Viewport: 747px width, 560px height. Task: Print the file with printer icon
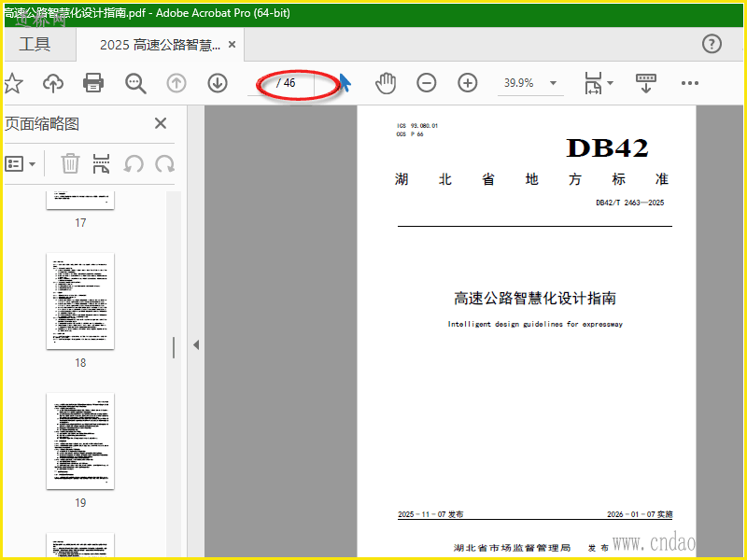point(93,83)
